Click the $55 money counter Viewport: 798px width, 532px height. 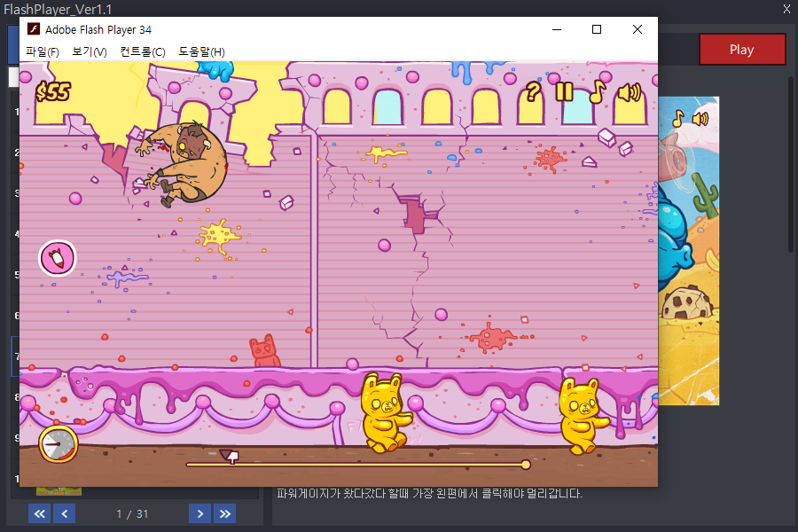[x=53, y=92]
